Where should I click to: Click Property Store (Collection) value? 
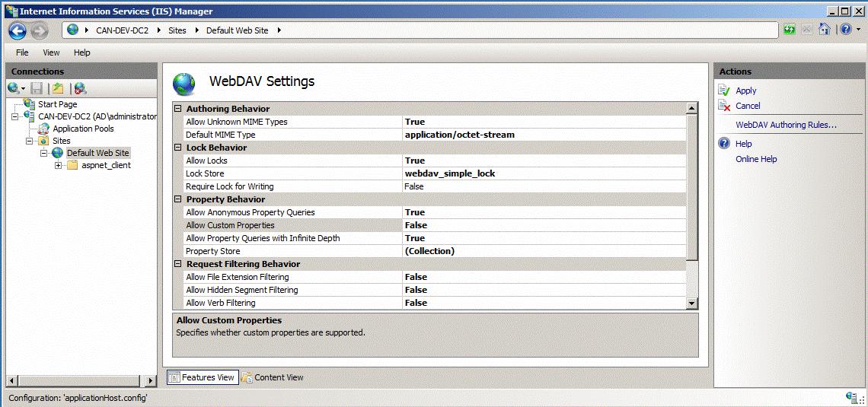[x=544, y=251]
